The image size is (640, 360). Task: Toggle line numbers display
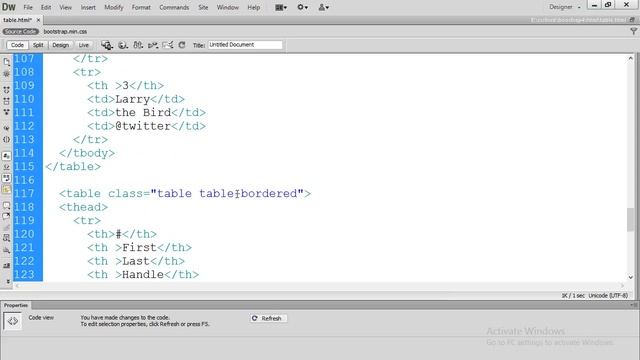tap(7, 156)
